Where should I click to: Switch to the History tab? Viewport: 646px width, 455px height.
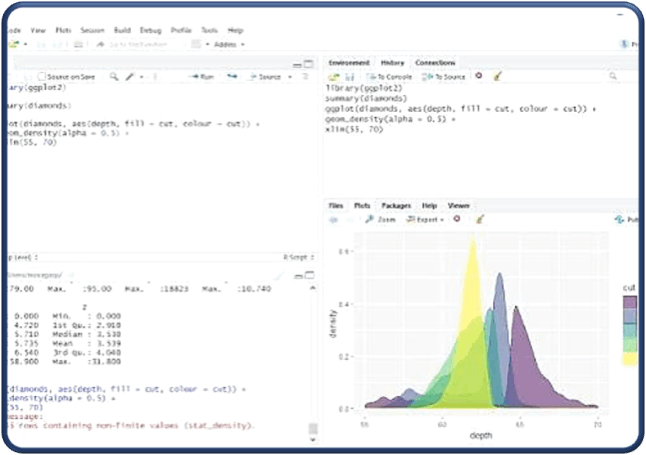(x=392, y=63)
